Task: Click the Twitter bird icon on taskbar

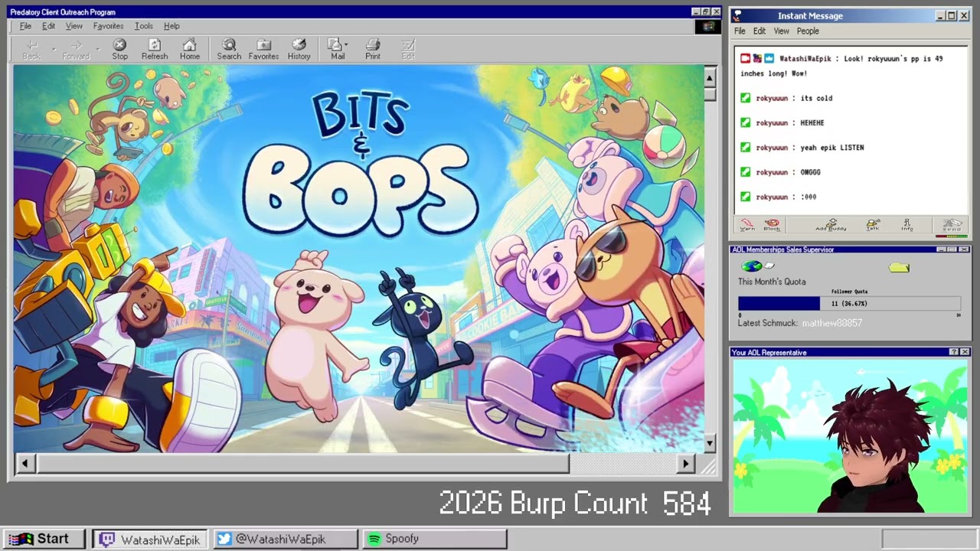Action: 224,540
